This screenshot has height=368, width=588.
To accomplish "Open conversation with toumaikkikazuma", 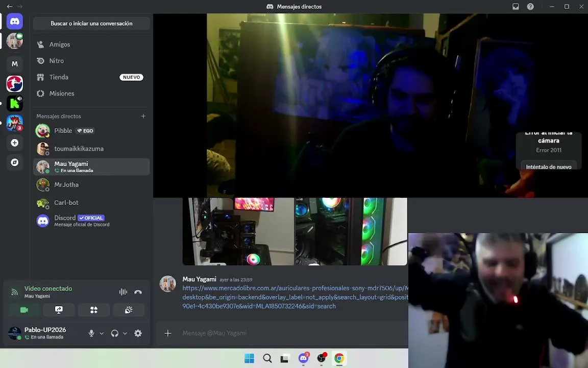I will coord(91,149).
